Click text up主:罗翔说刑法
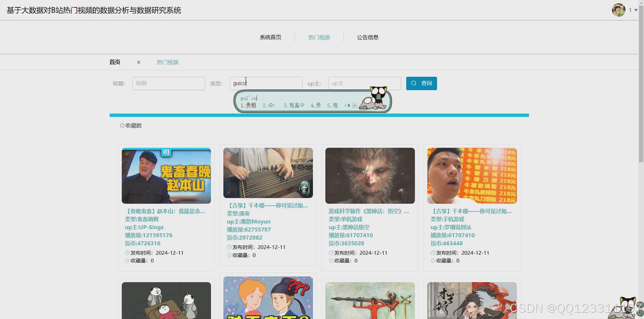Viewport: 644px width, 319px height. [x=451, y=227]
